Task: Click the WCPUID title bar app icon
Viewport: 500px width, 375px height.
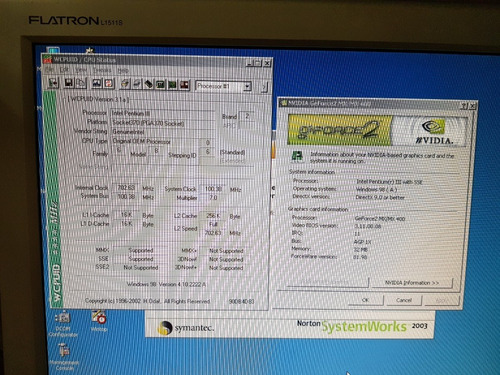Action: pyautogui.click(x=47, y=59)
